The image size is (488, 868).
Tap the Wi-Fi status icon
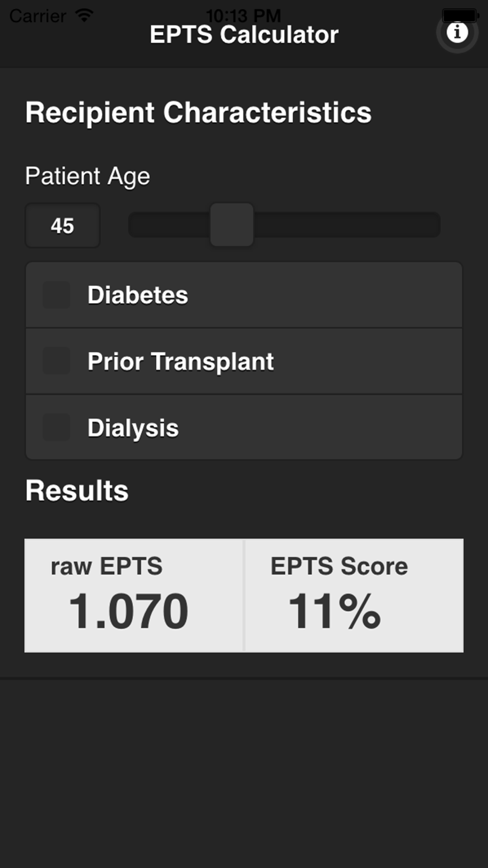coord(84,16)
